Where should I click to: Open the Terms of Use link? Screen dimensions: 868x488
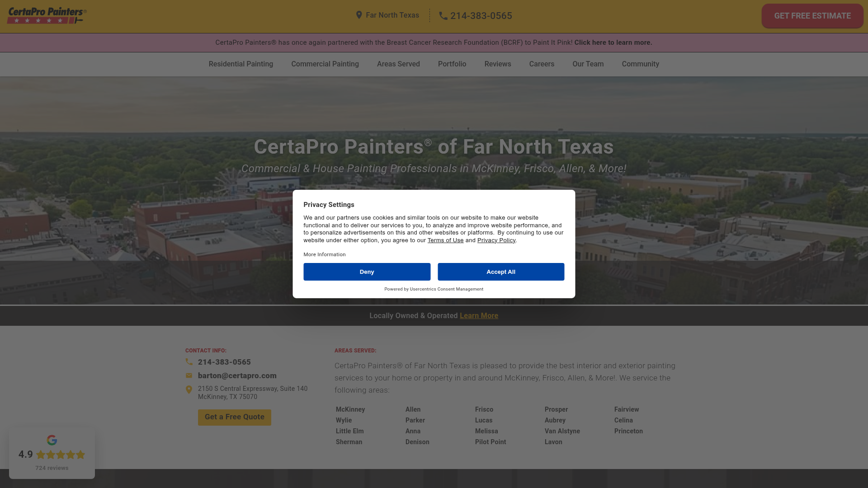point(445,240)
